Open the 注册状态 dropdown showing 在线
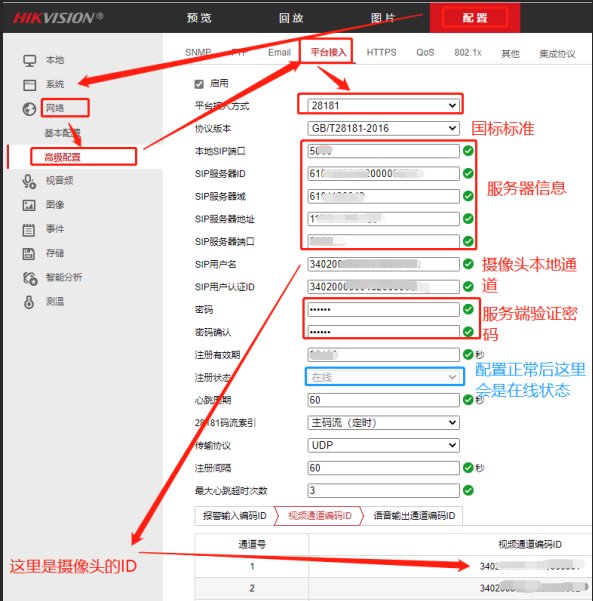Image resolution: width=593 pixels, height=601 pixels. [x=385, y=377]
